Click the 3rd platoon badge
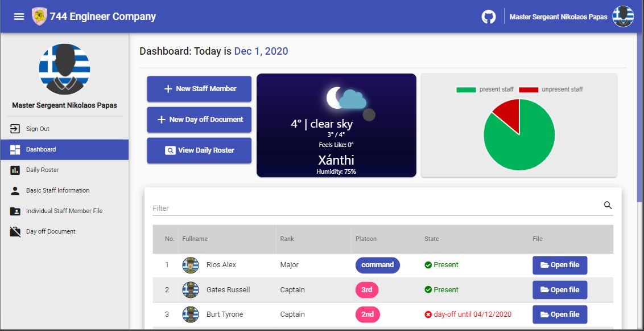This screenshot has height=331, width=644. (367, 290)
